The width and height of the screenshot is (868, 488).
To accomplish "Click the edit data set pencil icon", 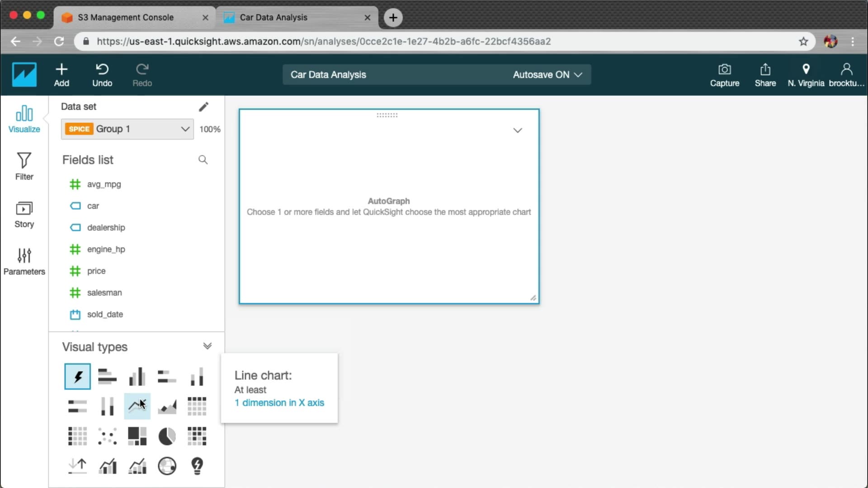I will pyautogui.click(x=203, y=107).
